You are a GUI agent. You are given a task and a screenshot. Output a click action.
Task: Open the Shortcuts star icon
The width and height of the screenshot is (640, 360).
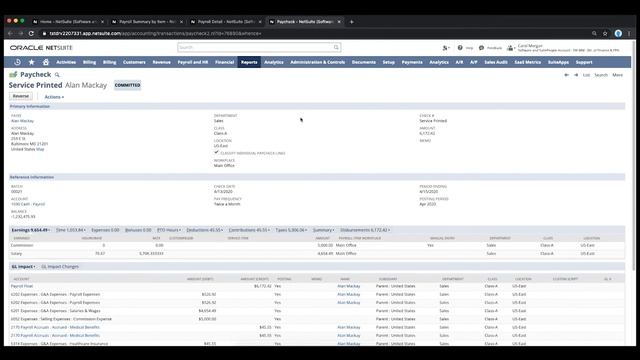pos(31,62)
